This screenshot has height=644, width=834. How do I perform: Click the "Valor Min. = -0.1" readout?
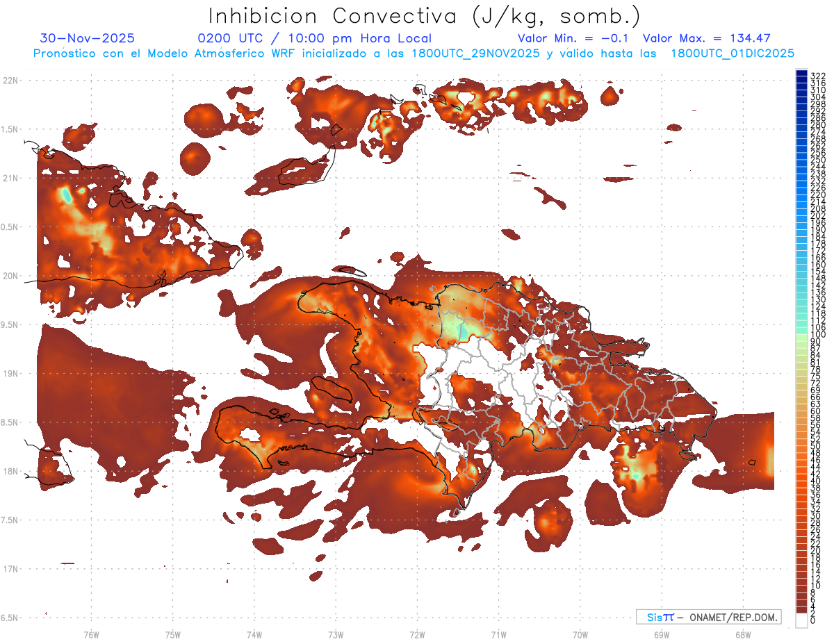point(573,38)
